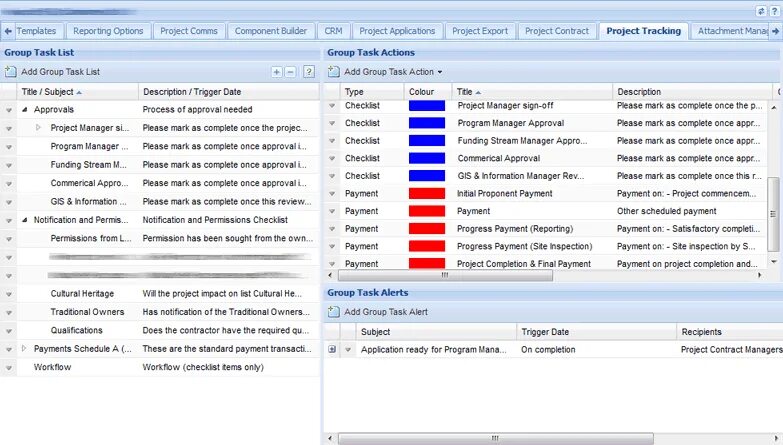Open row menu for Program Manager Approval action
Screen dimensions: 783x445
(332, 123)
